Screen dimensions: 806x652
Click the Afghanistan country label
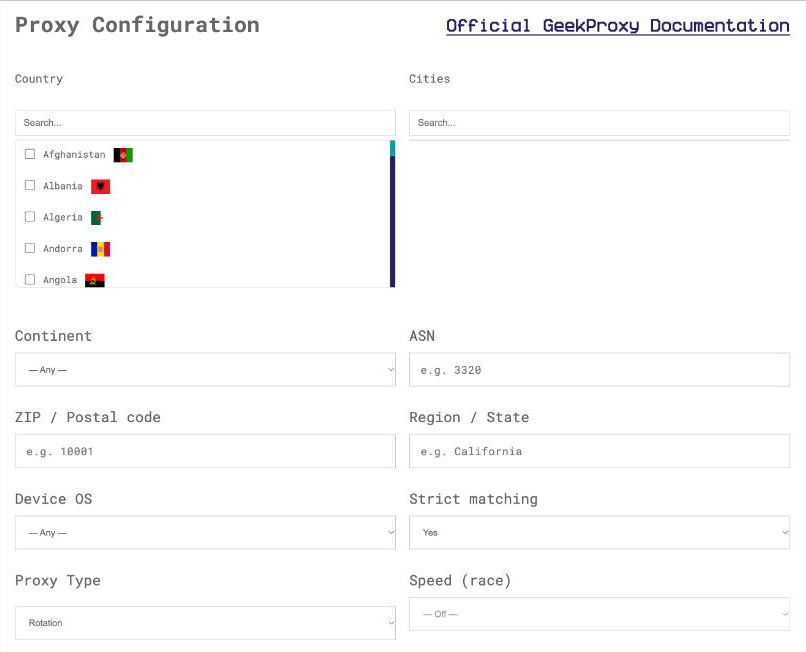(74, 155)
